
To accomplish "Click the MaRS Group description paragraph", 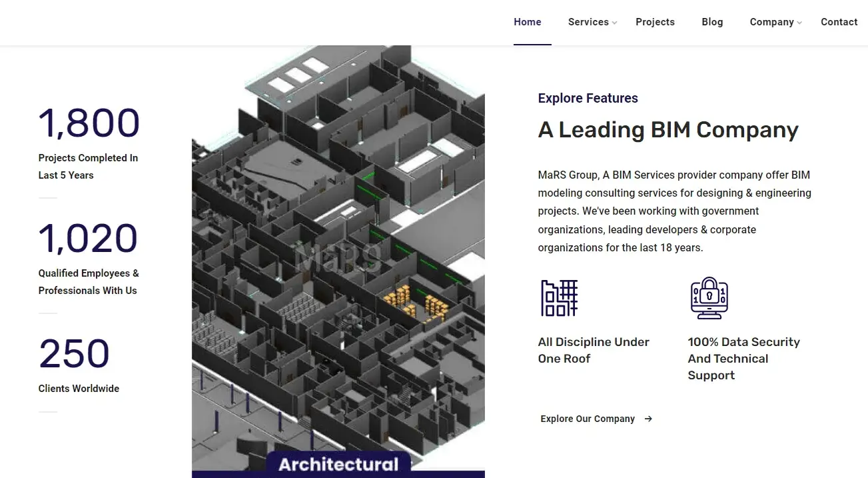I will click(675, 211).
